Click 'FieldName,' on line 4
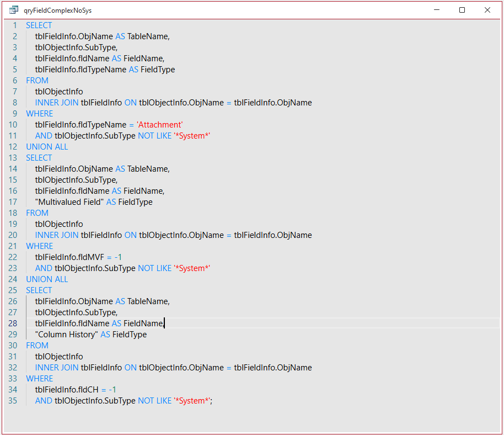The height and width of the screenshot is (435, 504). pyautogui.click(x=144, y=59)
